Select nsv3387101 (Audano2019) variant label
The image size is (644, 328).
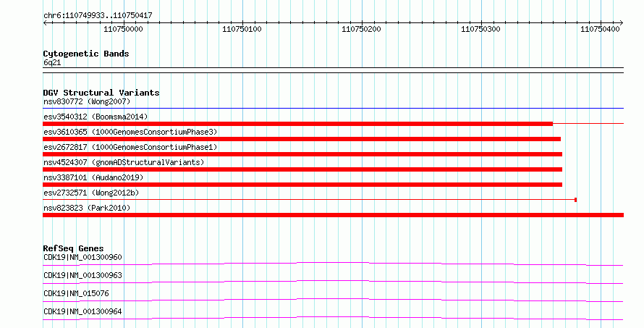[x=93, y=177]
